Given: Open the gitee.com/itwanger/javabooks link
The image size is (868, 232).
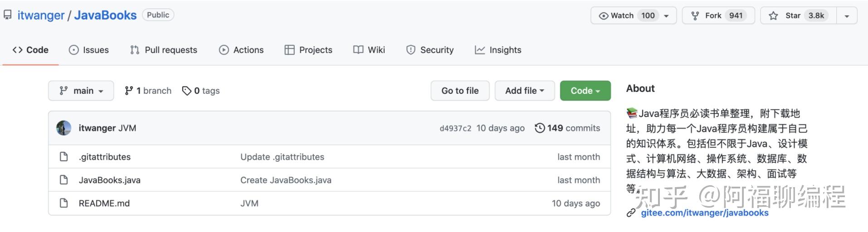Looking at the screenshot, I should 705,213.
